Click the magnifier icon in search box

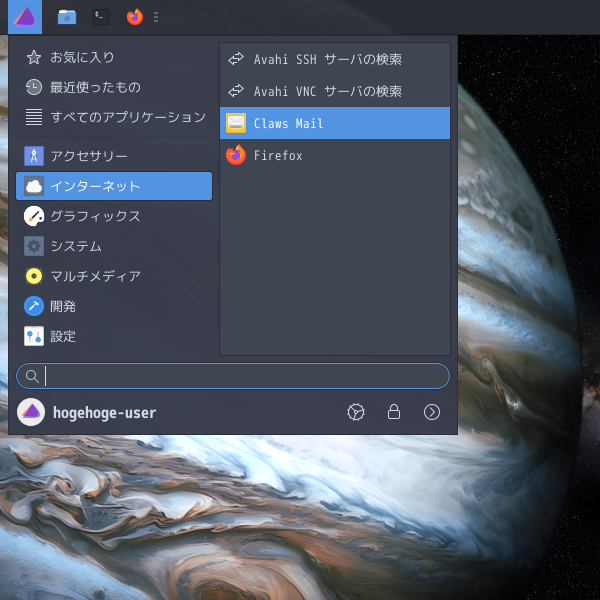point(32,376)
